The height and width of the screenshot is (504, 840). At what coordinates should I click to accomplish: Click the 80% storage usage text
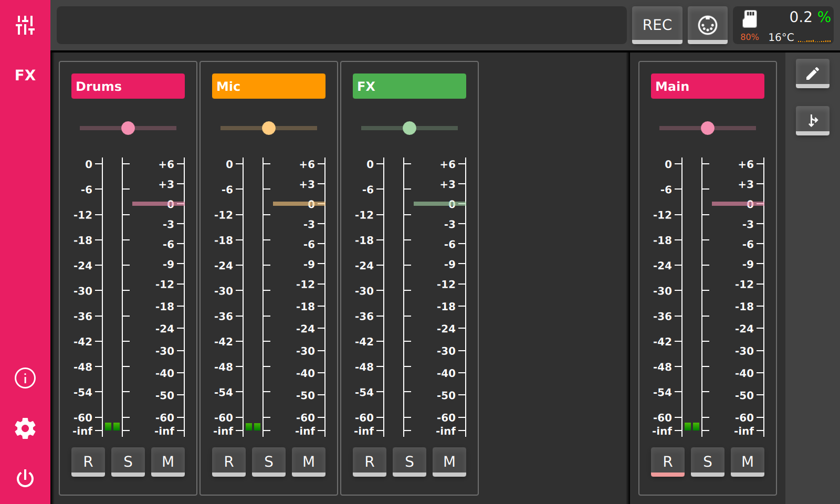[x=750, y=37]
